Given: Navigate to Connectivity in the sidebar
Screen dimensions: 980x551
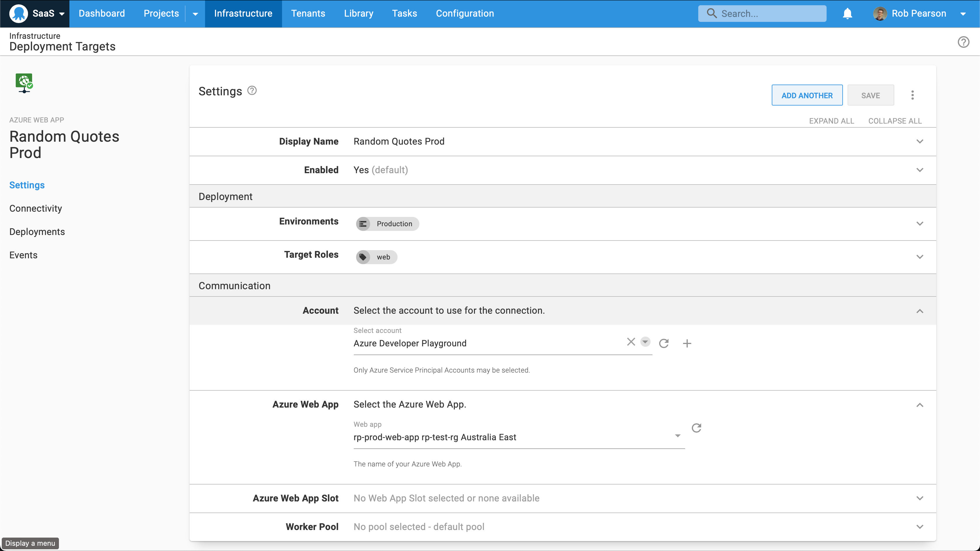Looking at the screenshot, I should pos(35,208).
